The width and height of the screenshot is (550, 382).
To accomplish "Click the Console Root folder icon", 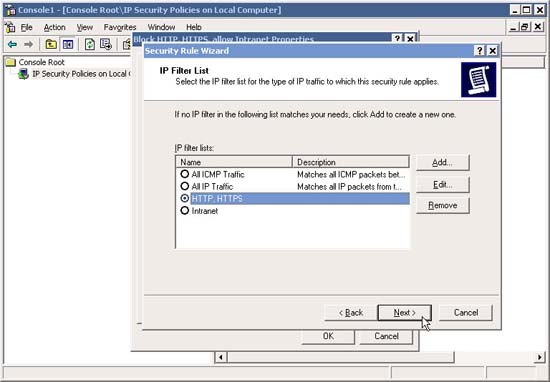I will click(11, 62).
